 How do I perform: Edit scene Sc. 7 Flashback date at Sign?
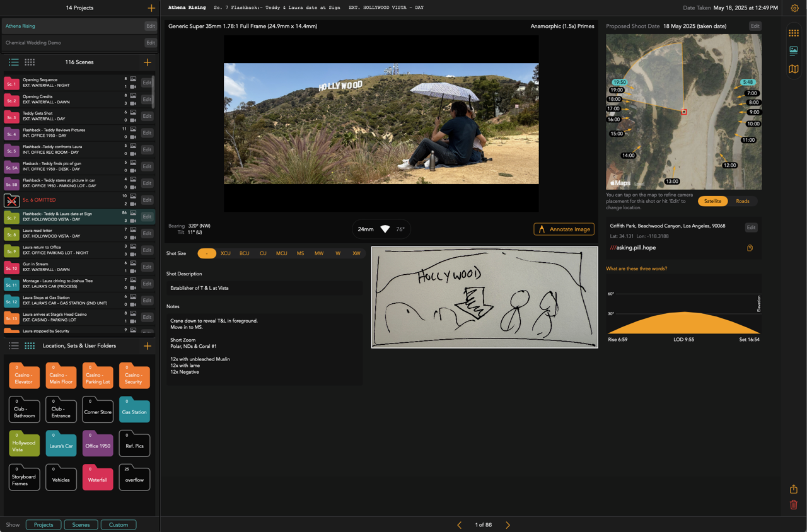147,217
